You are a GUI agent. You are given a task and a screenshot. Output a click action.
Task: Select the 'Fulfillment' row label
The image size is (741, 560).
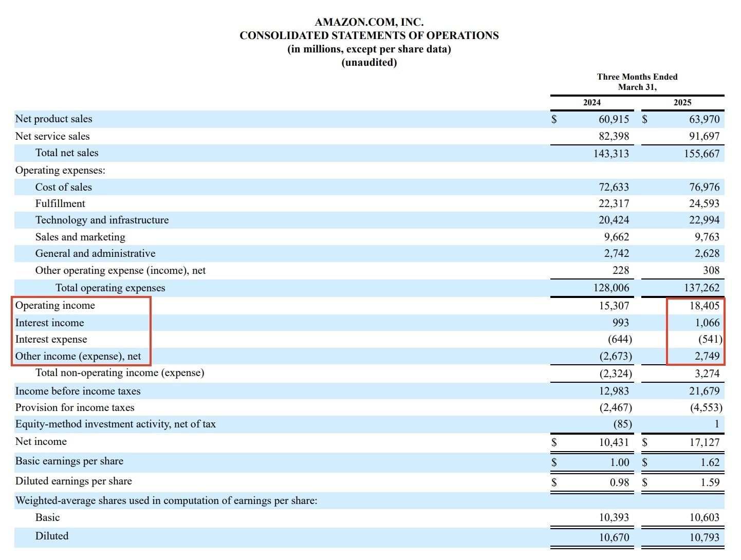coord(60,203)
